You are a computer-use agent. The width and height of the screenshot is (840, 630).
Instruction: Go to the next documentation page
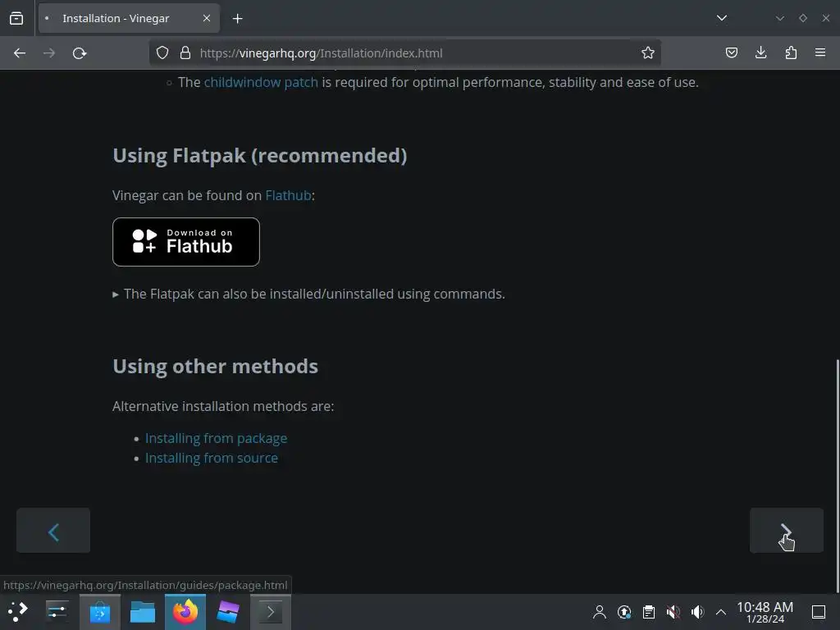(786, 531)
